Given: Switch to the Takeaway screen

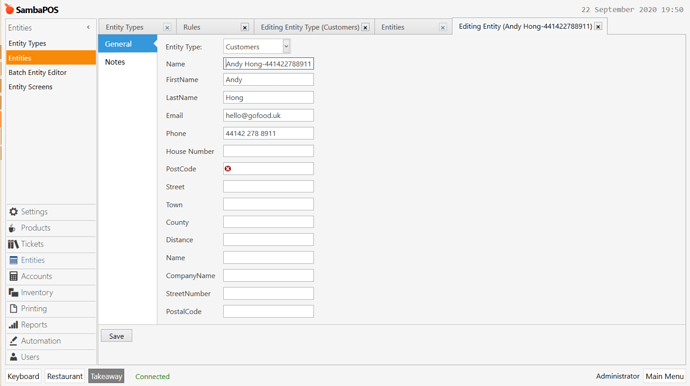Looking at the screenshot, I should [106, 376].
